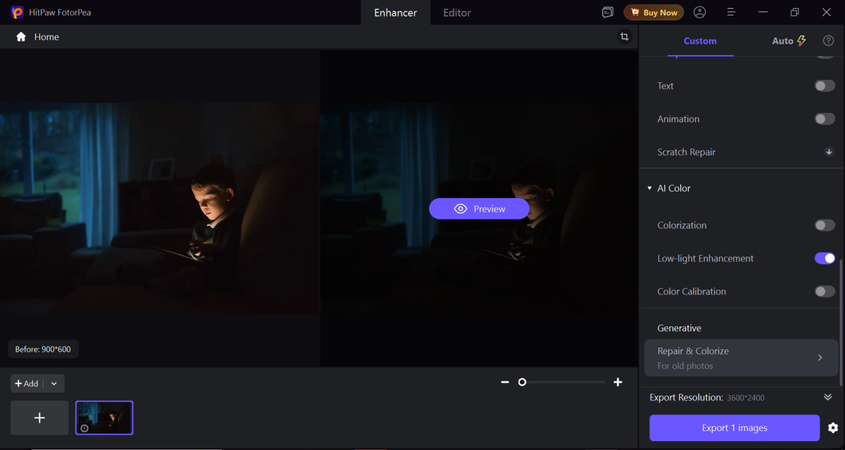Disable Low-light Enhancement switch
Image resolution: width=845 pixels, height=450 pixels.
pyautogui.click(x=825, y=258)
